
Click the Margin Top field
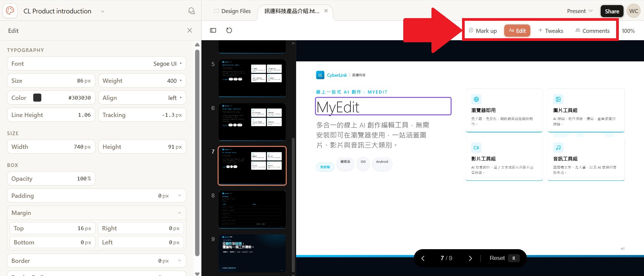[x=52, y=228]
